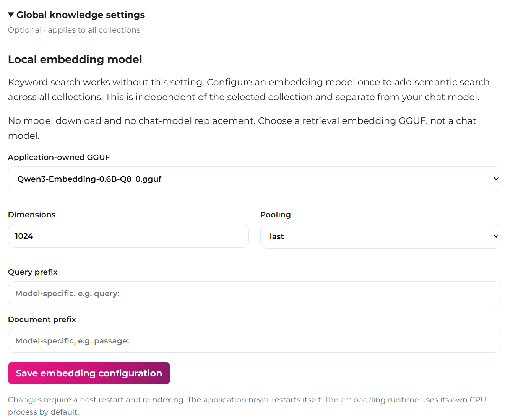This screenshot has height=420, width=513.
Task: Click the Application-owned GGUF label
Action: point(59,157)
